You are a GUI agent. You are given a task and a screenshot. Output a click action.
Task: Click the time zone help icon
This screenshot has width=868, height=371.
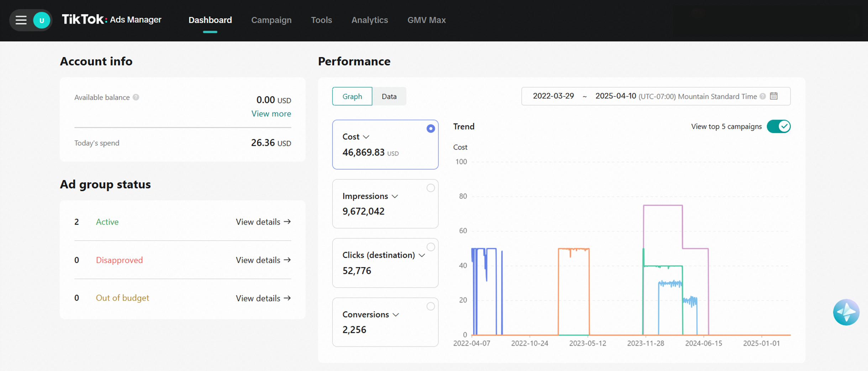click(x=763, y=96)
